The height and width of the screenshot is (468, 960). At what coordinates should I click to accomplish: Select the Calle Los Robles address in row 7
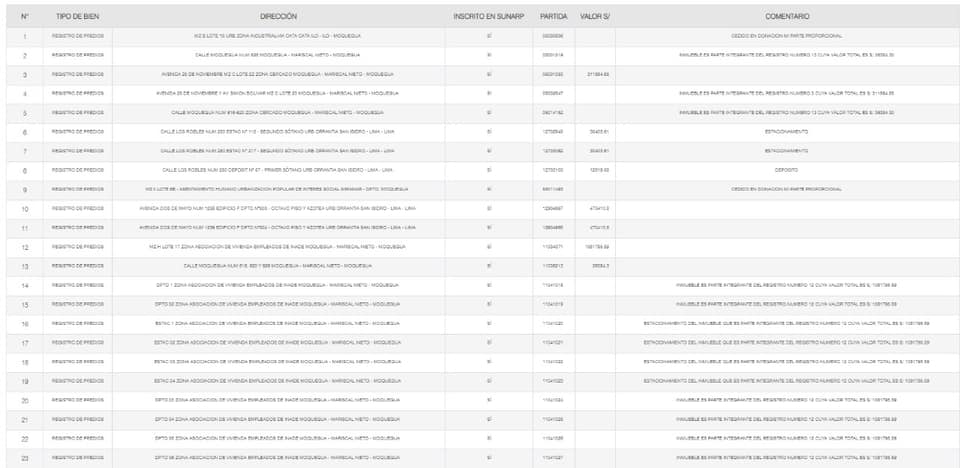click(278, 151)
